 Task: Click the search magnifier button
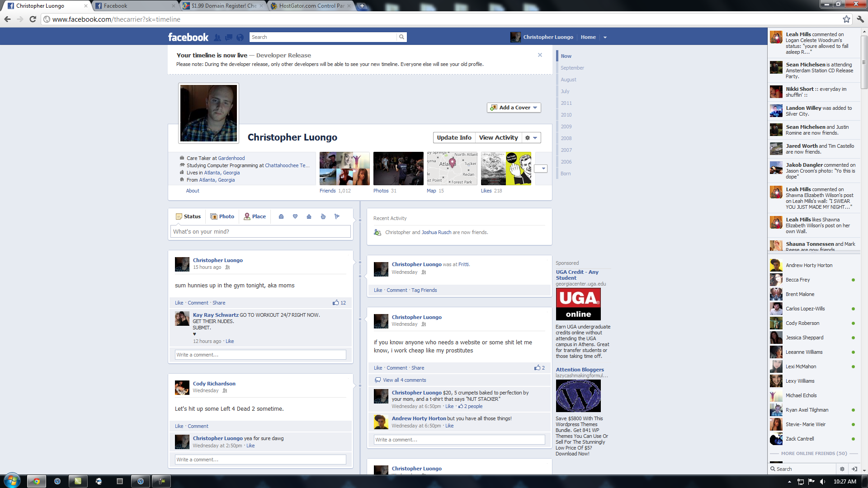(x=401, y=37)
